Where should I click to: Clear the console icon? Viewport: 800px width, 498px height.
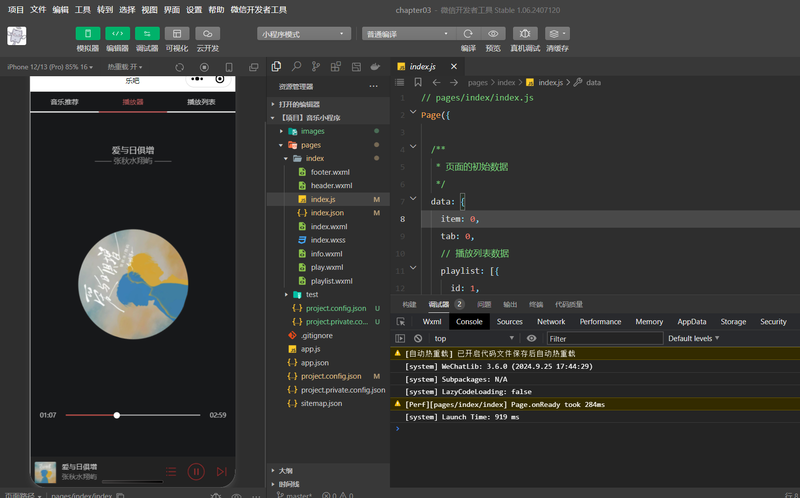pos(418,338)
